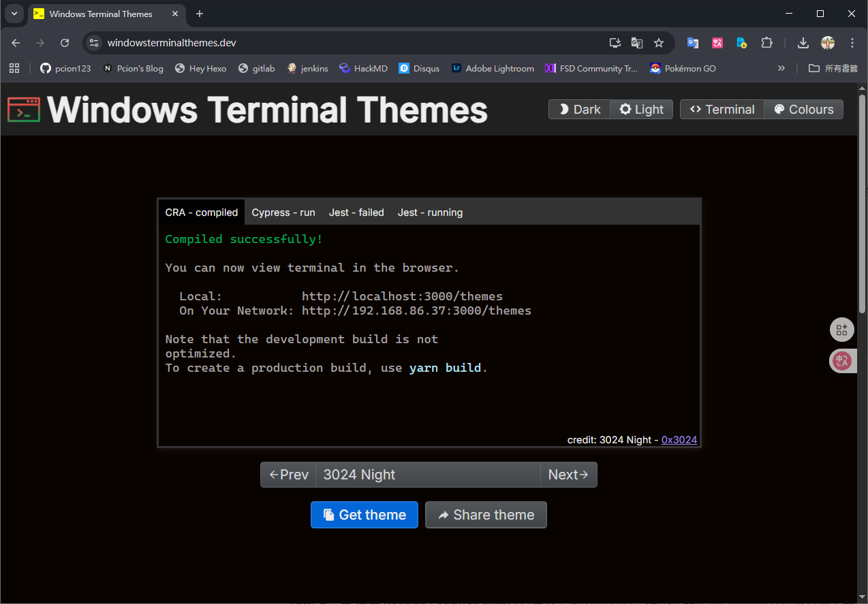Open the gitlab bookmark
868x604 pixels.
click(257, 68)
